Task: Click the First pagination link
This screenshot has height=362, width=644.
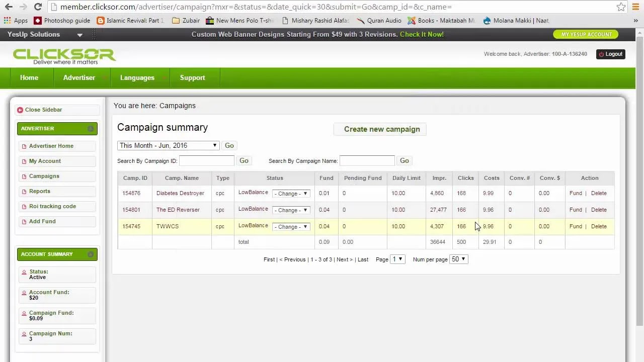Action: point(269,259)
